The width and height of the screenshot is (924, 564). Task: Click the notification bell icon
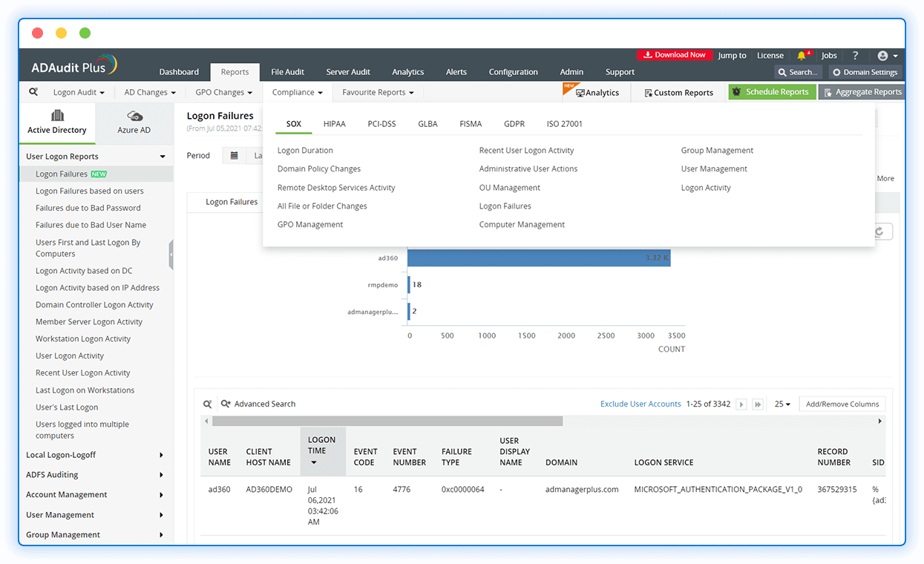pos(802,56)
